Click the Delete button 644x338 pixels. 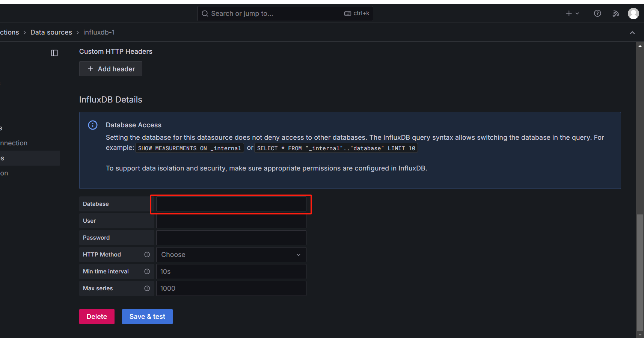[x=97, y=317]
